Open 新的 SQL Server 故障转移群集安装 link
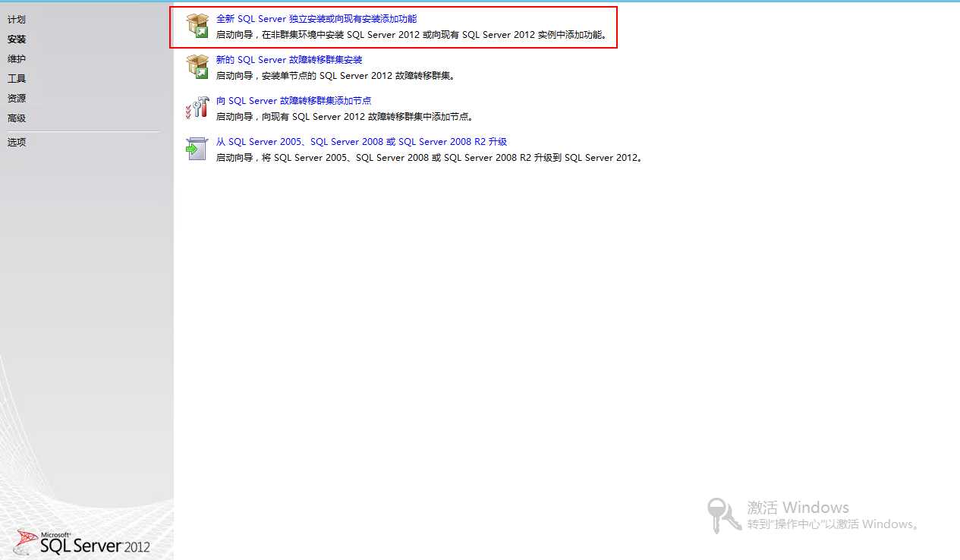Image resolution: width=960 pixels, height=560 pixels. (289, 60)
